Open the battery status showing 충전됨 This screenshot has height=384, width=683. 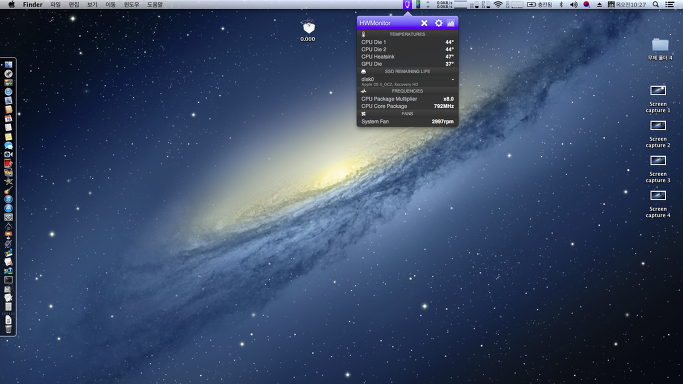click(540, 4)
